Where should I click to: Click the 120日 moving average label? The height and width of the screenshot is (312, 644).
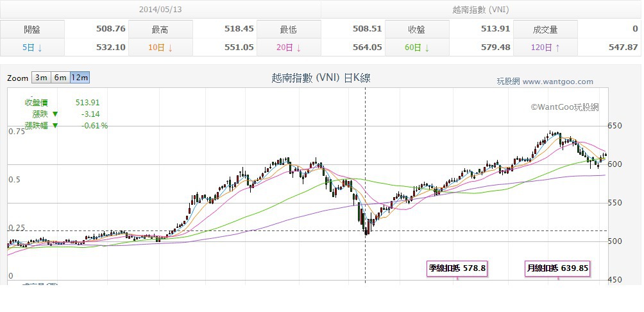(x=545, y=48)
